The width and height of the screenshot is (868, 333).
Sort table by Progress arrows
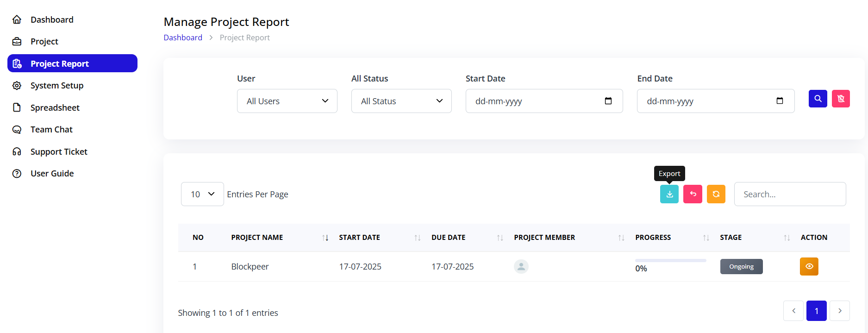[x=706, y=238]
